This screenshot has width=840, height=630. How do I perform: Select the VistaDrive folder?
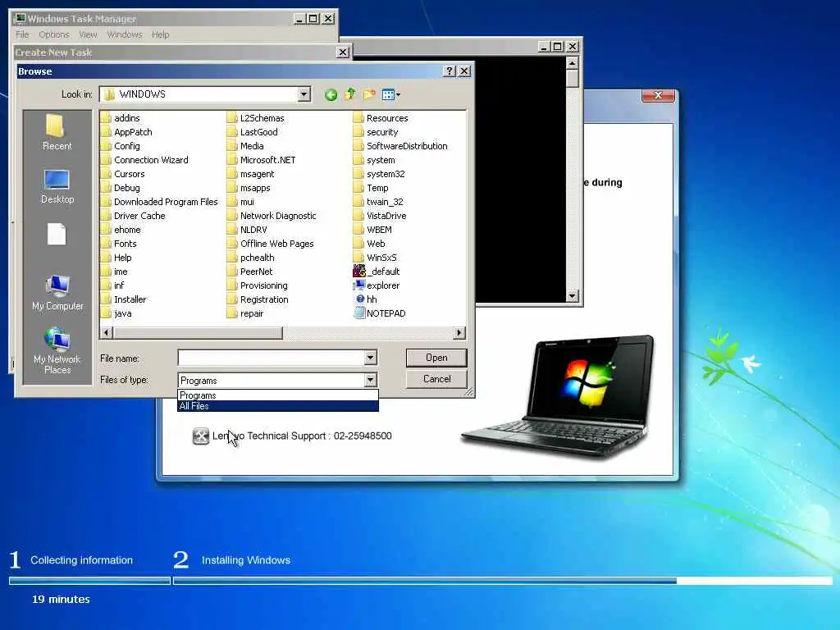pos(380,216)
